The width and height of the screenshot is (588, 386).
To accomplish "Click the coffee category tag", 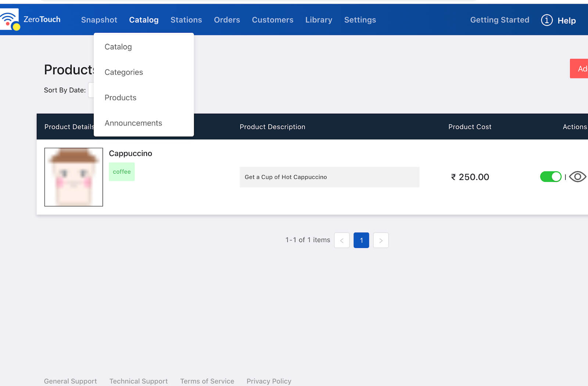I will [122, 171].
